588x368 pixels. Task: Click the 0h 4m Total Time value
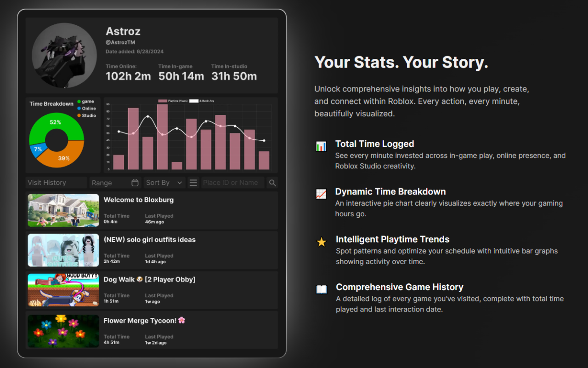tap(111, 222)
